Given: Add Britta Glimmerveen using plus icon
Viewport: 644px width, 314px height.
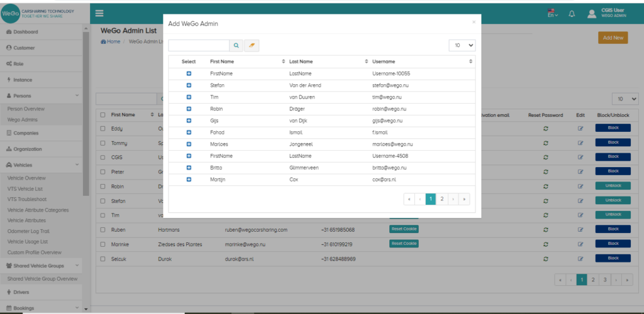Looking at the screenshot, I should point(189,168).
